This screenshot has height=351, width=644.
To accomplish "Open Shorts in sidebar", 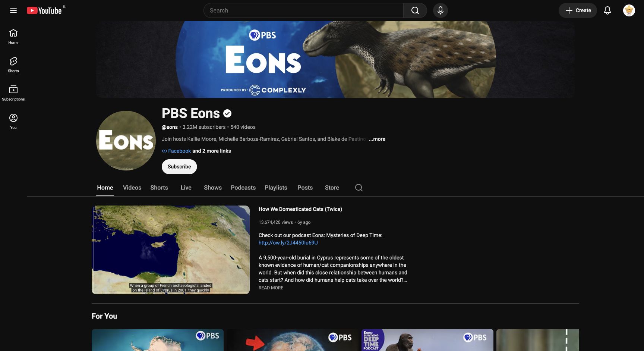I will (13, 65).
